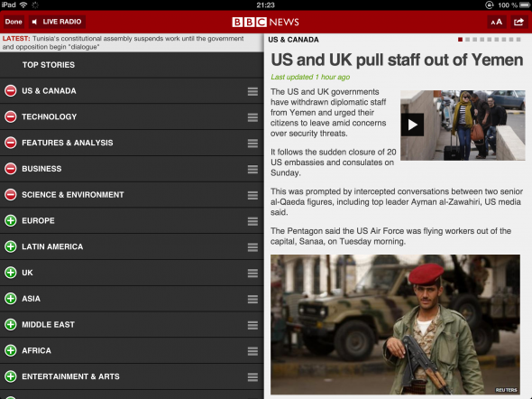This screenshot has width=532, height=399.
Task: Add the Entertainment & Arts section
Action: point(11,376)
